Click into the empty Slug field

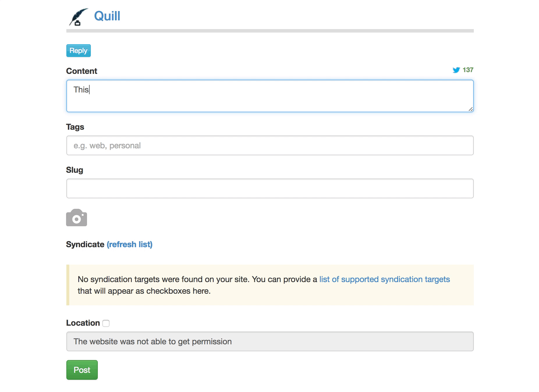click(x=270, y=188)
